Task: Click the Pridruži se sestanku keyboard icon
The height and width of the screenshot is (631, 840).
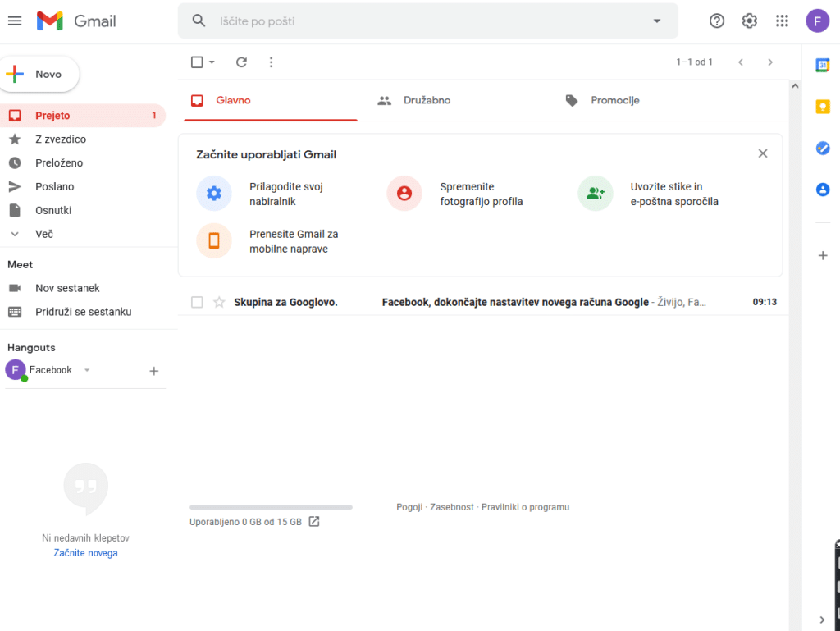Action: click(15, 312)
